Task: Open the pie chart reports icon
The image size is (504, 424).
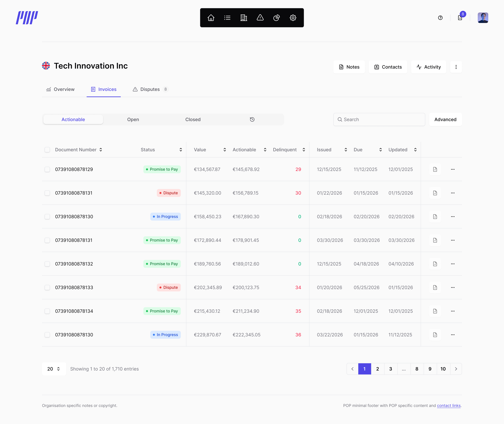Action: coord(276,18)
